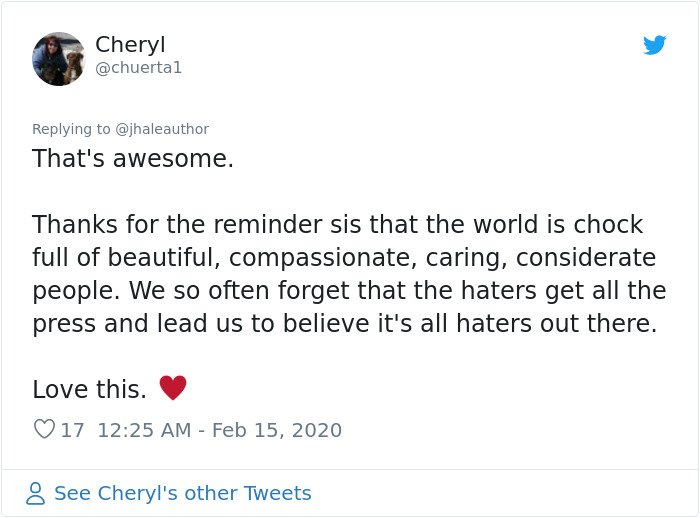
Task: Click the "Love this." text
Action: [90, 389]
